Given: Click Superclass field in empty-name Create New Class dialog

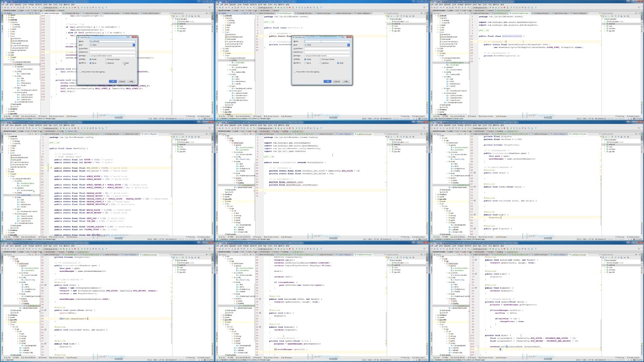Looking at the screenshot, I should 327,48.
